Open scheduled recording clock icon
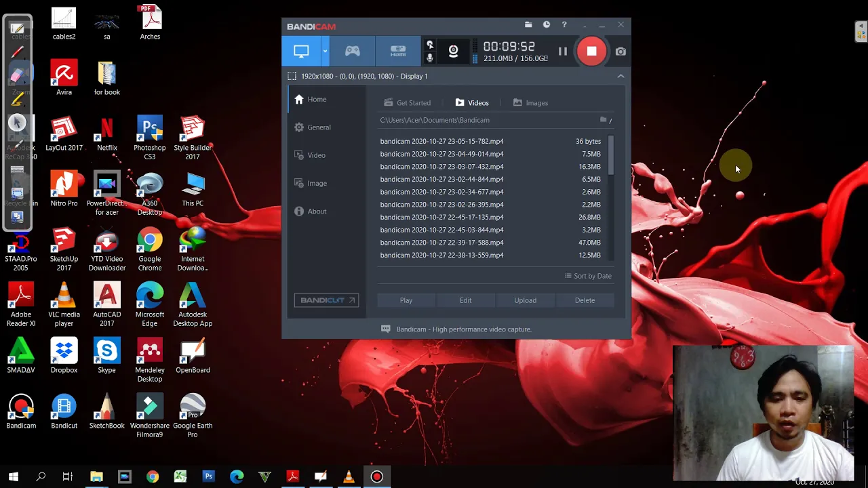Image resolution: width=868 pixels, height=488 pixels. tap(547, 25)
